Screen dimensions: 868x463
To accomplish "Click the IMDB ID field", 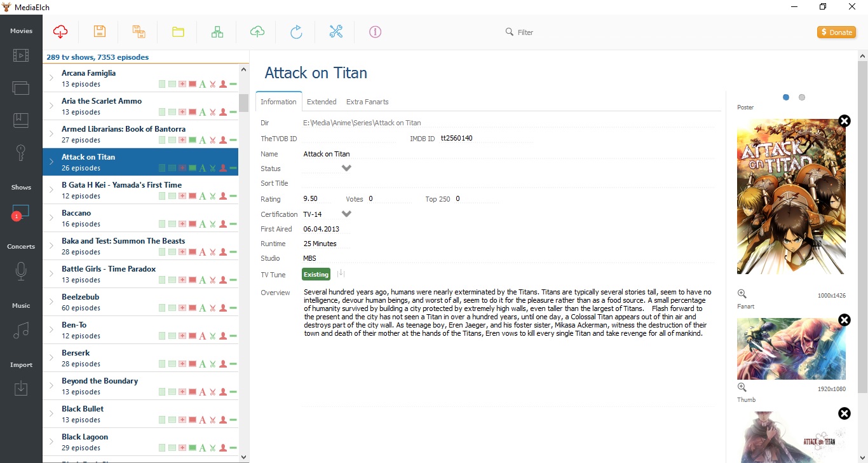I will coord(487,138).
